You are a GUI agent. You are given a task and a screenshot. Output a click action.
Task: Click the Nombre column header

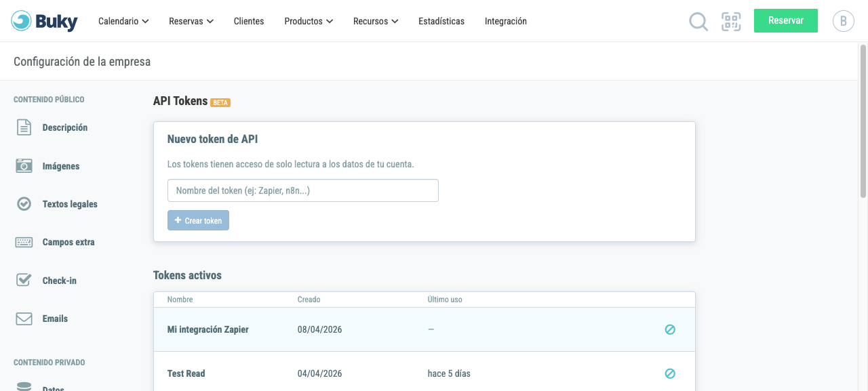pyautogui.click(x=180, y=300)
